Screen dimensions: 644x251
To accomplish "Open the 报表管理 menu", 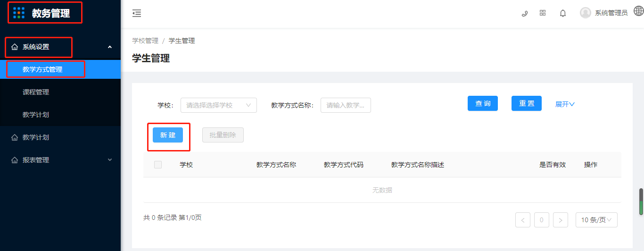I will (60, 160).
